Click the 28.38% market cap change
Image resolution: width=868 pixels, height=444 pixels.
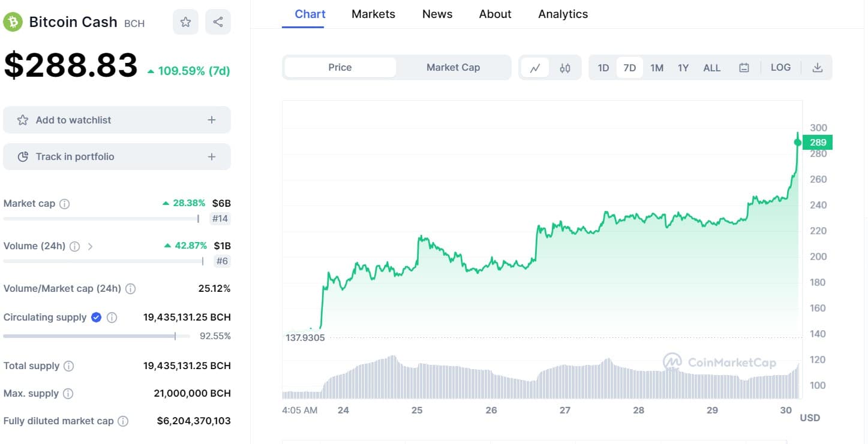point(184,203)
